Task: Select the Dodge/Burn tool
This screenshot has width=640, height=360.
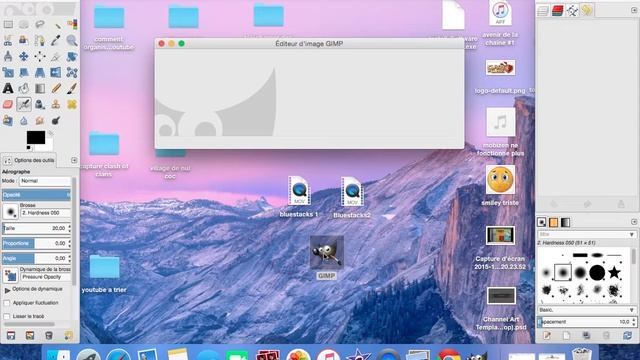Action: coord(56,120)
